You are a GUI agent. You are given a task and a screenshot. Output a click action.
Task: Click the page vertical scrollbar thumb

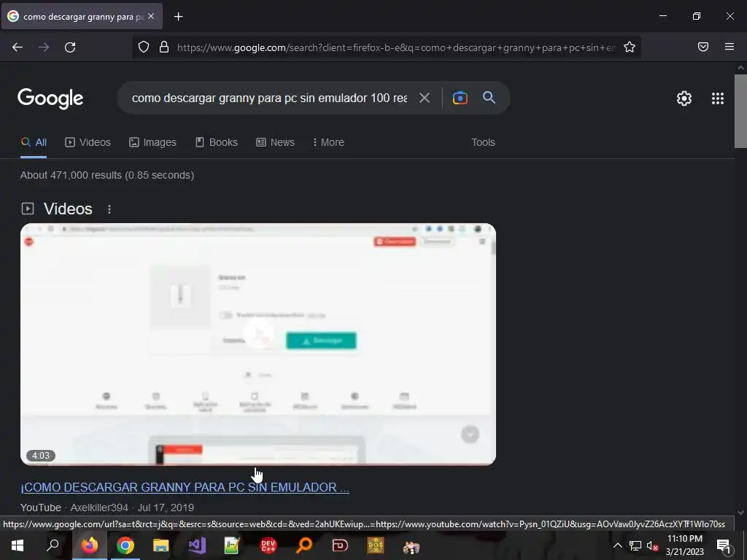pos(740,111)
